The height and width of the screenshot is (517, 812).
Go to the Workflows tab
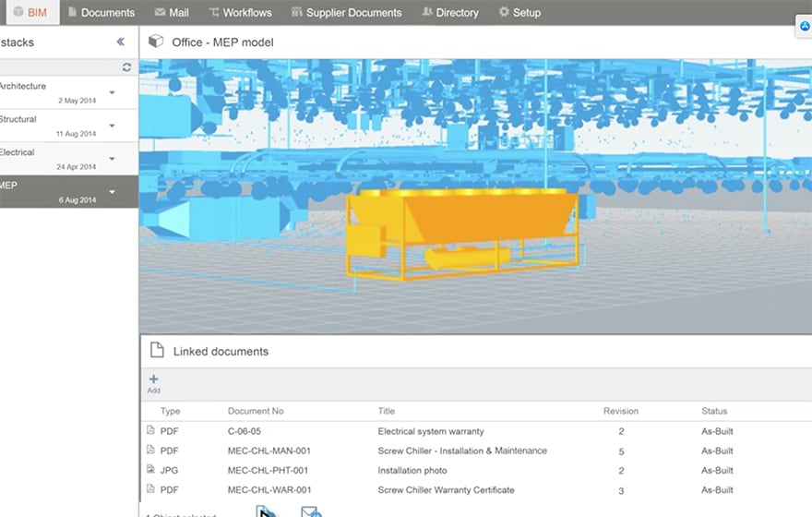point(240,12)
